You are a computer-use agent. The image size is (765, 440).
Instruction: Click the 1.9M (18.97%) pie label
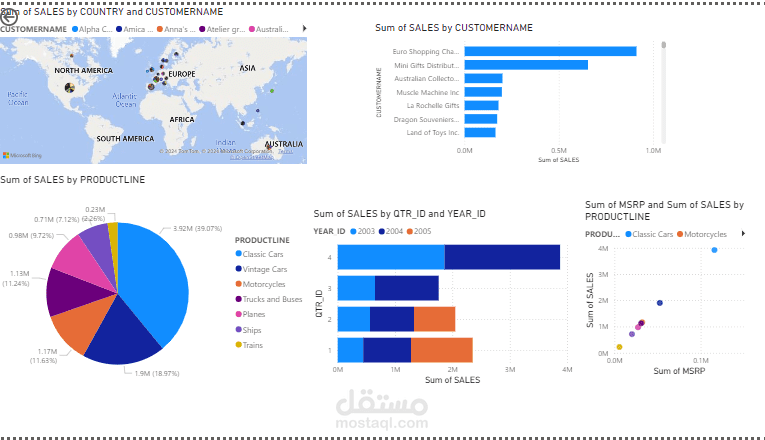click(x=157, y=373)
